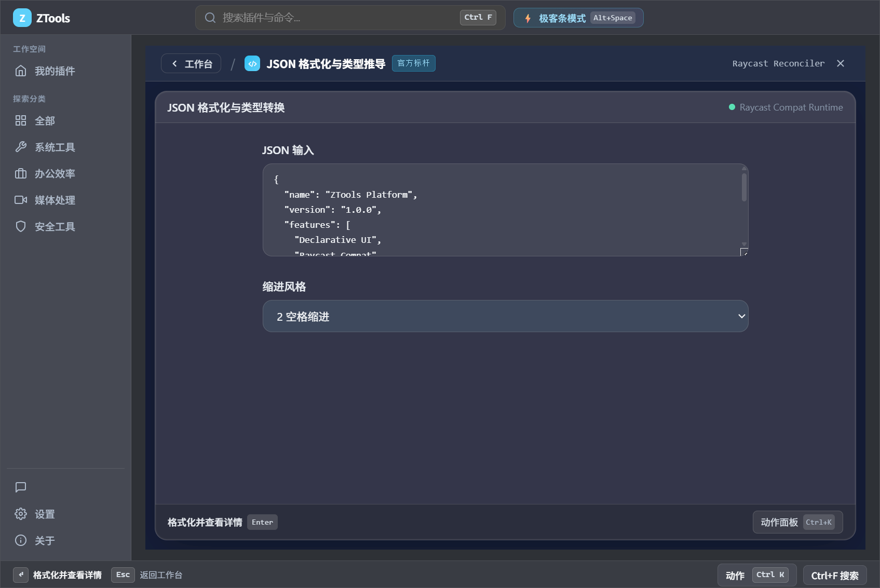Open the 缩进风格 dropdown

coord(505,316)
